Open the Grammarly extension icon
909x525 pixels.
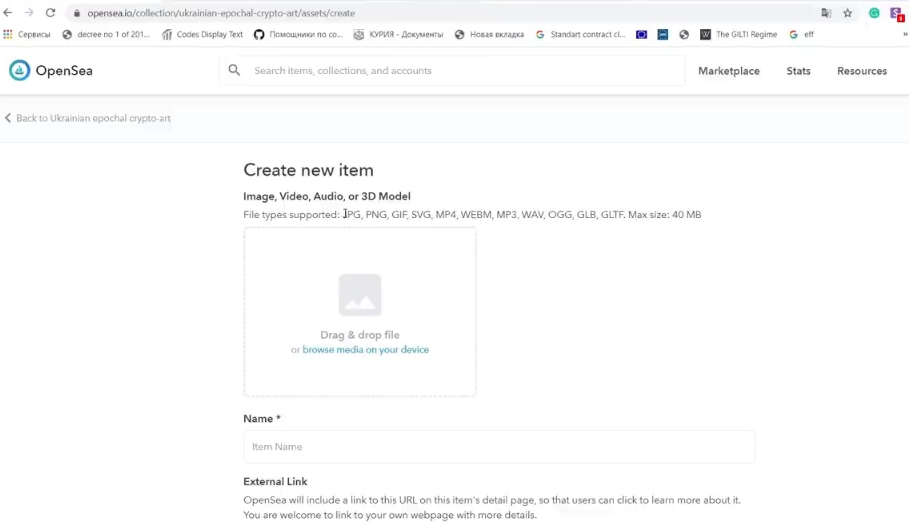click(874, 13)
